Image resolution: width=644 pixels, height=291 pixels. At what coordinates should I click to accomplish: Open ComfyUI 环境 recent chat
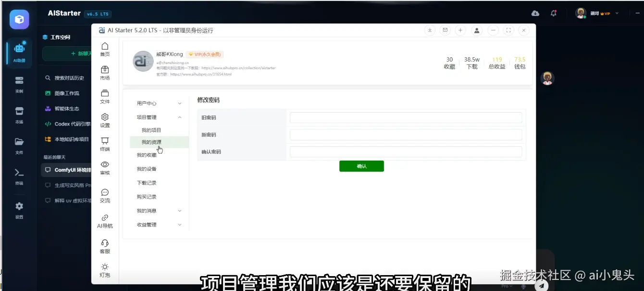point(67,170)
